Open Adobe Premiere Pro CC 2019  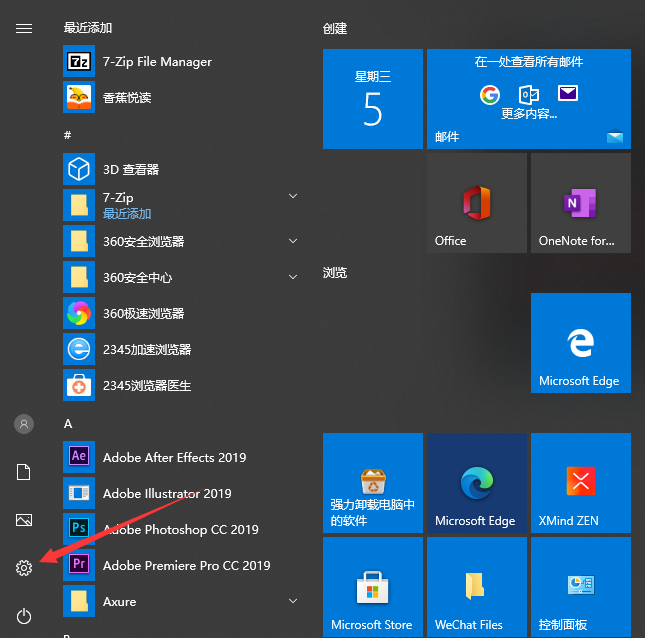pos(186,565)
